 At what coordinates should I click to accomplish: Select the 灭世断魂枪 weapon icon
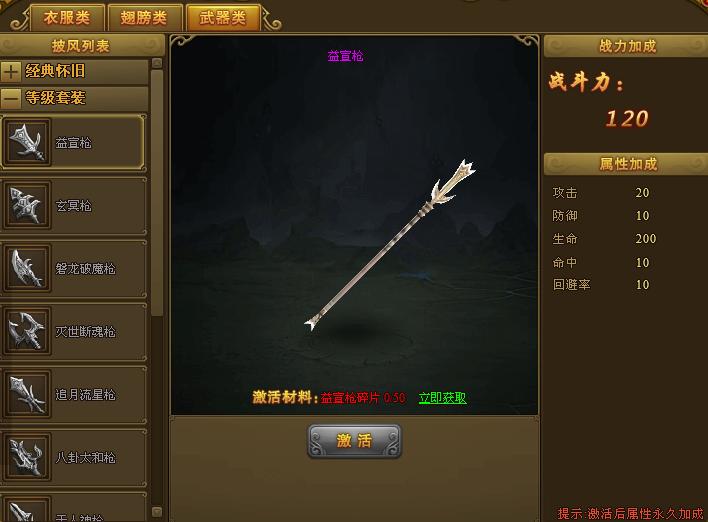(x=27, y=331)
